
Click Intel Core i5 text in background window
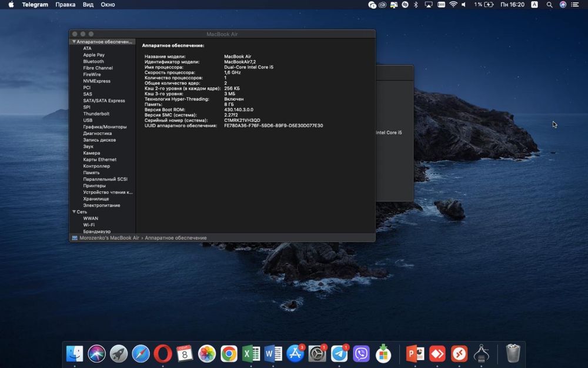pos(389,132)
